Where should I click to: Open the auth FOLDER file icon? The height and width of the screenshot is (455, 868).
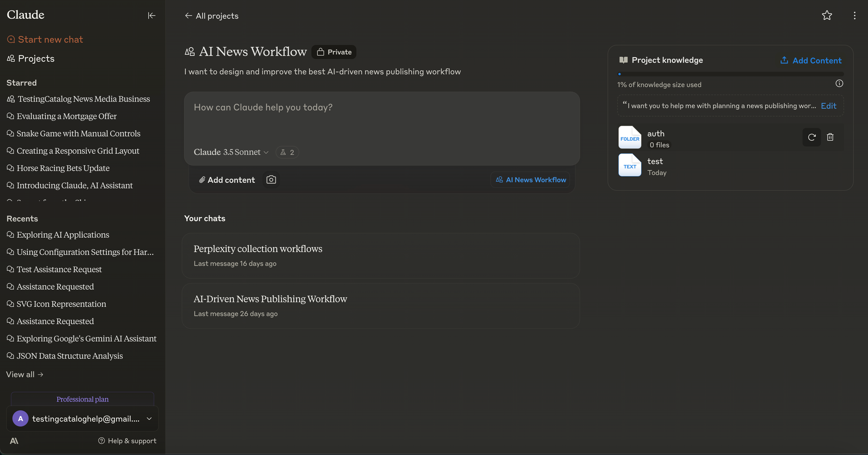(630, 137)
